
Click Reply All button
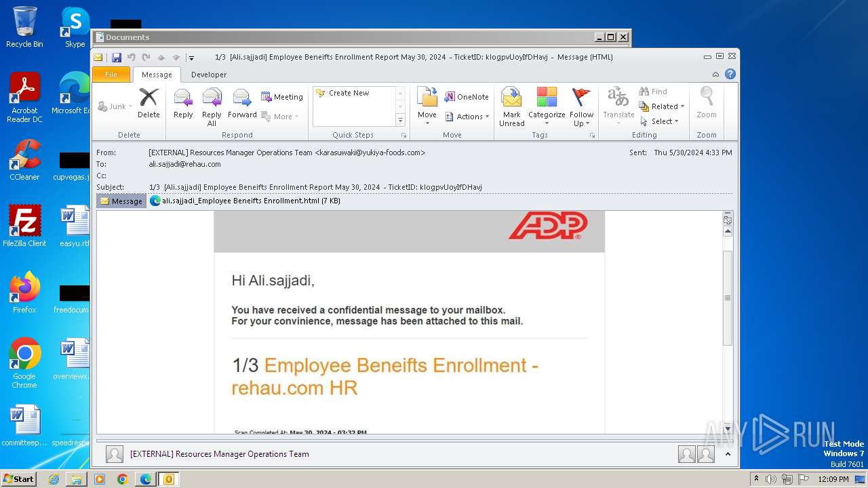[212, 107]
